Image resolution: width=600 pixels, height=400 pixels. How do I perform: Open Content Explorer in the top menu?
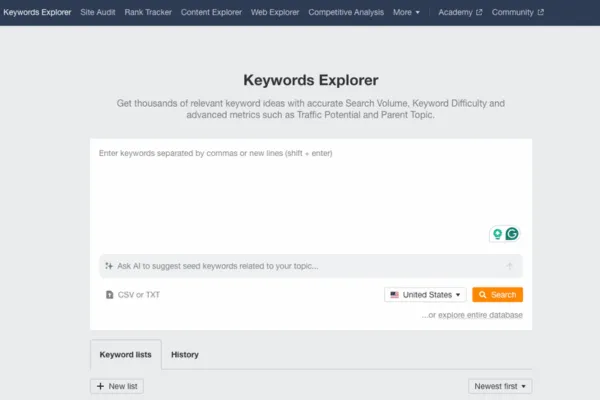211,13
